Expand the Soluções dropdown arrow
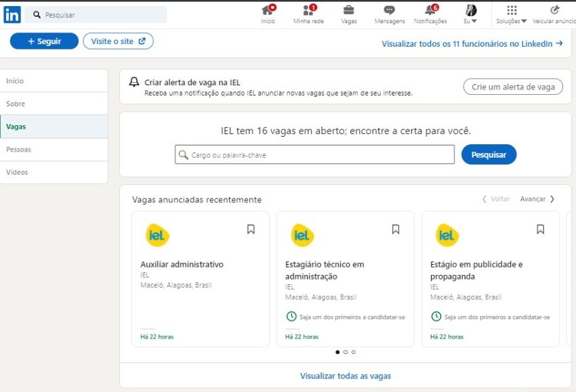This screenshot has height=392, width=576. (524, 21)
